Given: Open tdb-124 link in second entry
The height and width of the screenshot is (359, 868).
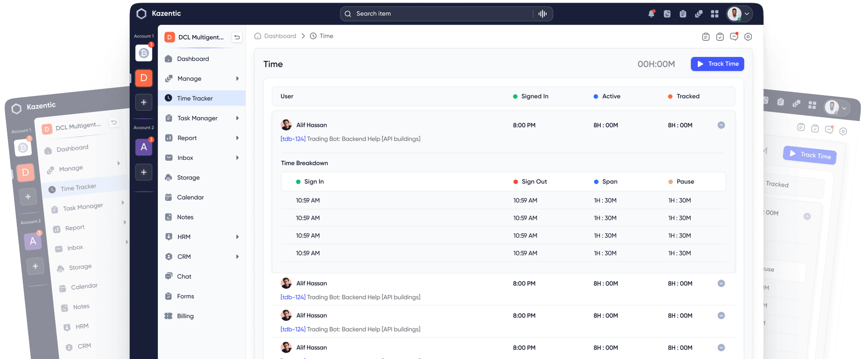Looking at the screenshot, I should pyautogui.click(x=293, y=297).
